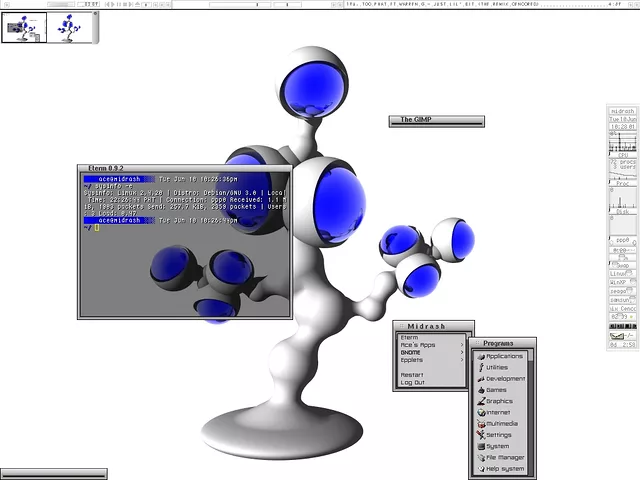Choose Log Out in the Midrash menu
640x480 pixels.
coord(431,382)
